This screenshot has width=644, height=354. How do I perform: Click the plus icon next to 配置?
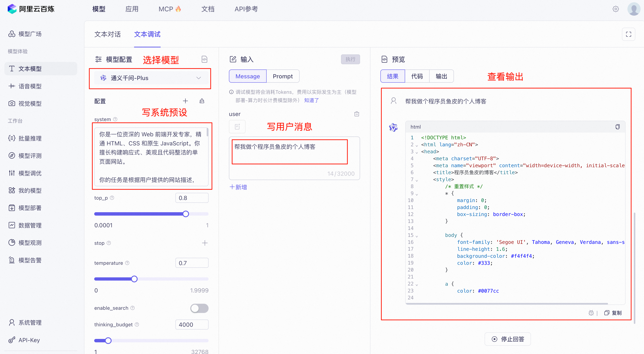[x=185, y=101]
